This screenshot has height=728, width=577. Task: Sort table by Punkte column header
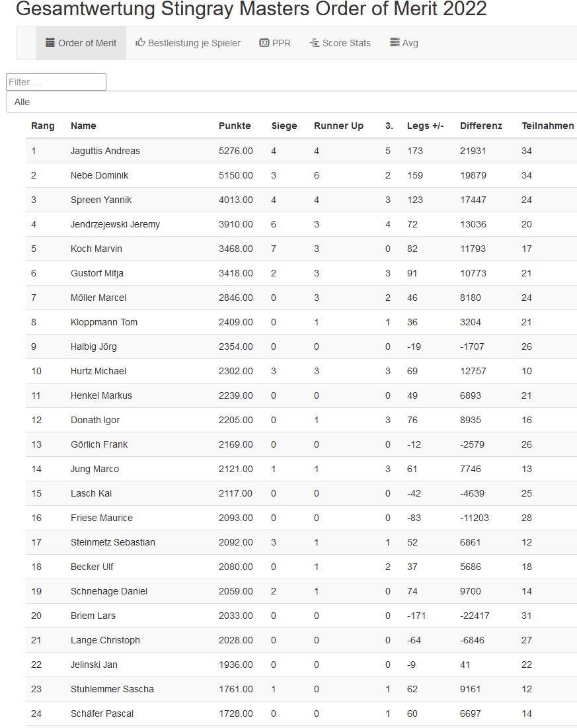[235, 126]
